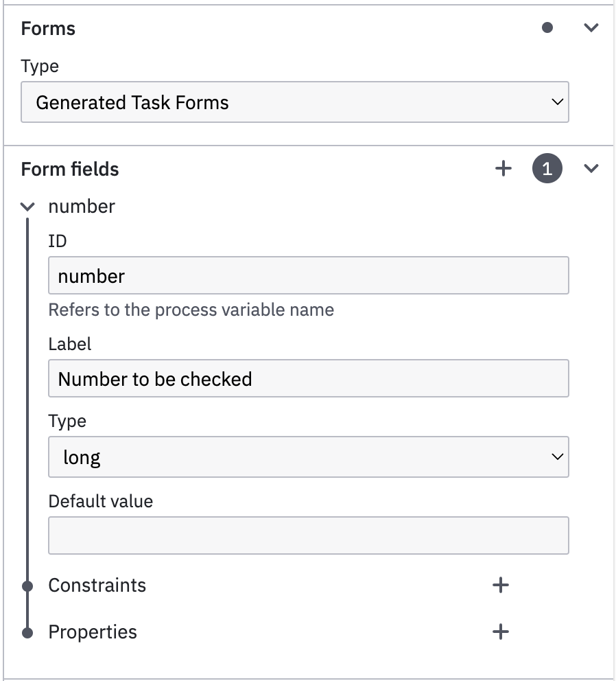Collapse the Form fields section chevron
616x681 pixels.
(591, 168)
